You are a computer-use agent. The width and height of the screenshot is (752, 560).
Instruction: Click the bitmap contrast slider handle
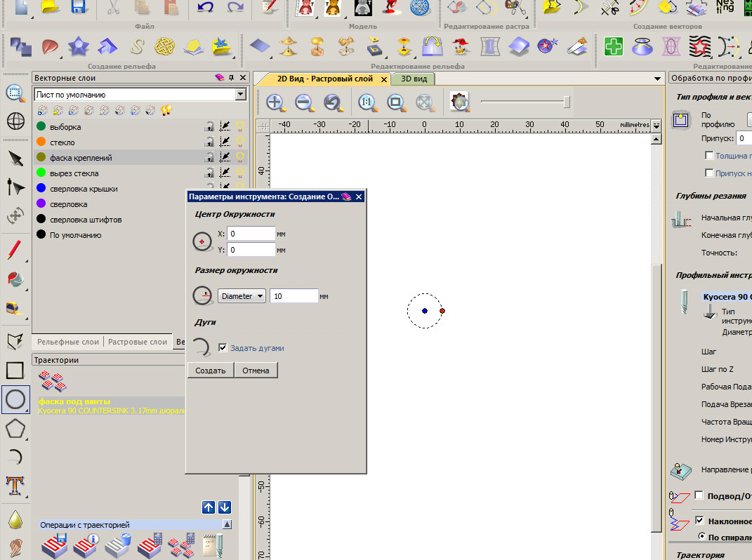pos(567,102)
